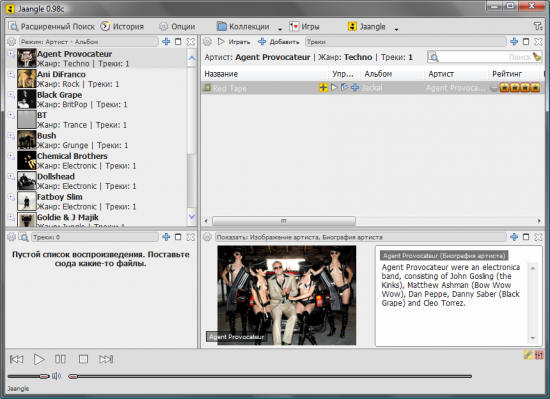Viewport: 550px width, 399px height.
Task: Expand Коллекции dropdown arrow
Action: [280, 29]
